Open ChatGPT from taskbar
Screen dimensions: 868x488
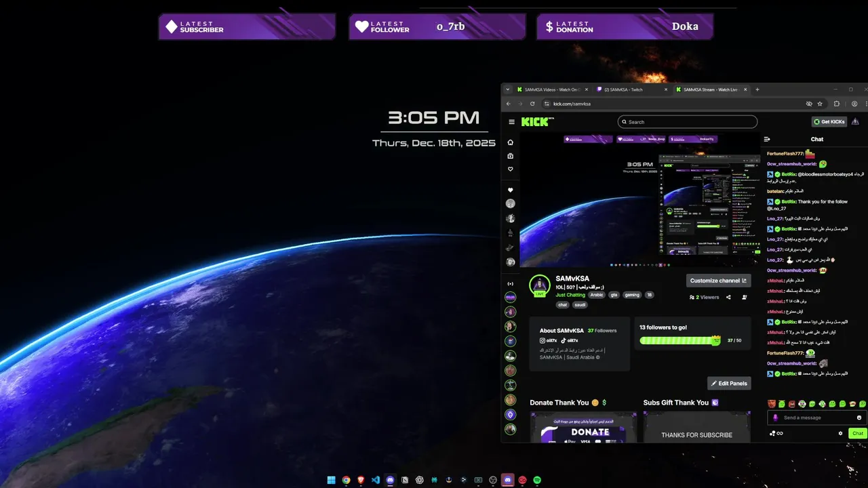(x=420, y=480)
